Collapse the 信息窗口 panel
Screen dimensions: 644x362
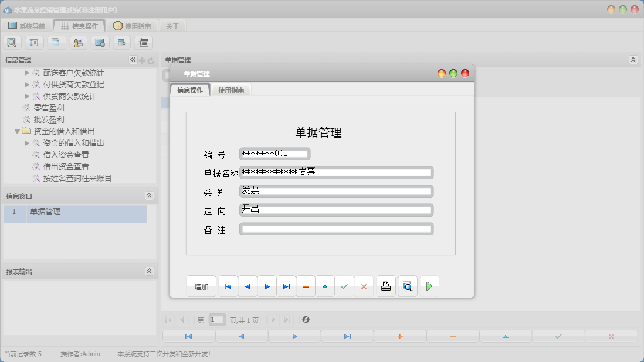(150, 195)
